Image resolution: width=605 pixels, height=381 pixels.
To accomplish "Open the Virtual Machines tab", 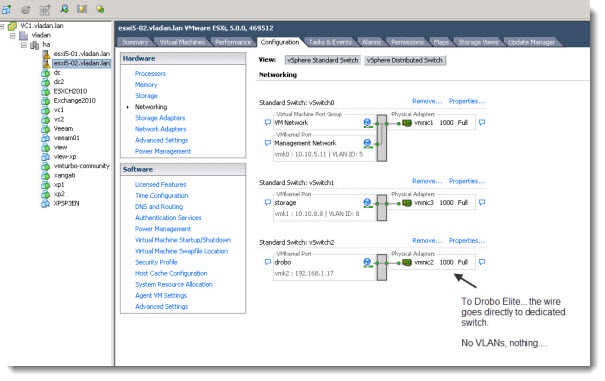I will 182,42.
